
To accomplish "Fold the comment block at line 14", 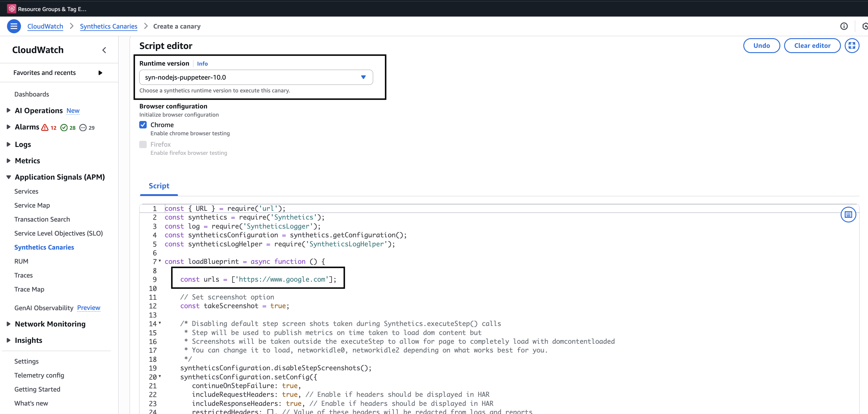I will coord(160,323).
